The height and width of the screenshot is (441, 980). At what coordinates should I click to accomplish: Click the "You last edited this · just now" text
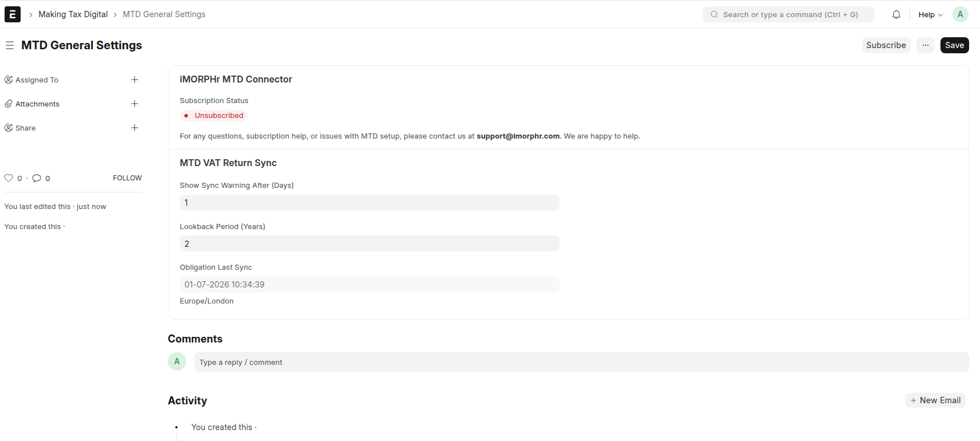point(55,207)
